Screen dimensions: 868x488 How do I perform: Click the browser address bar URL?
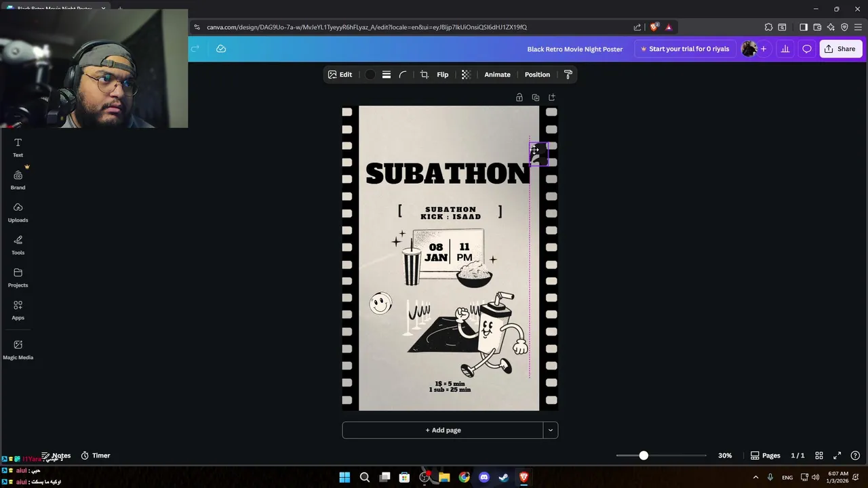(x=367, y=27)
